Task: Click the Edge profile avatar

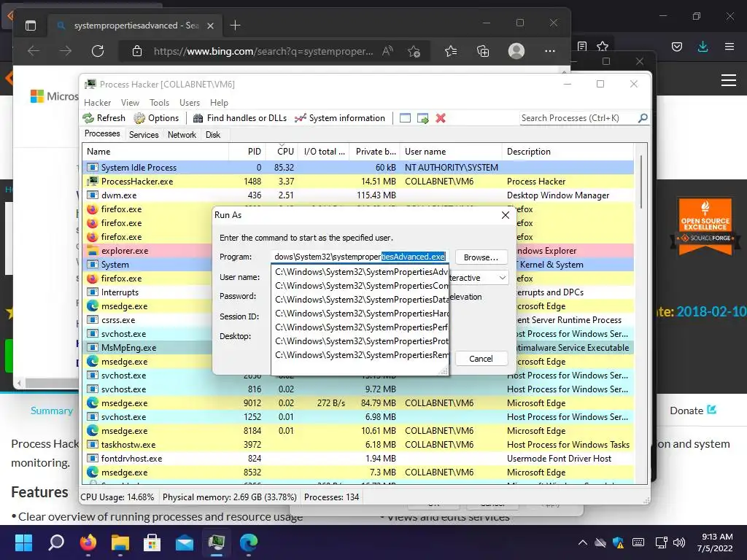Action: pyautogui.click(x=516, y=51)
